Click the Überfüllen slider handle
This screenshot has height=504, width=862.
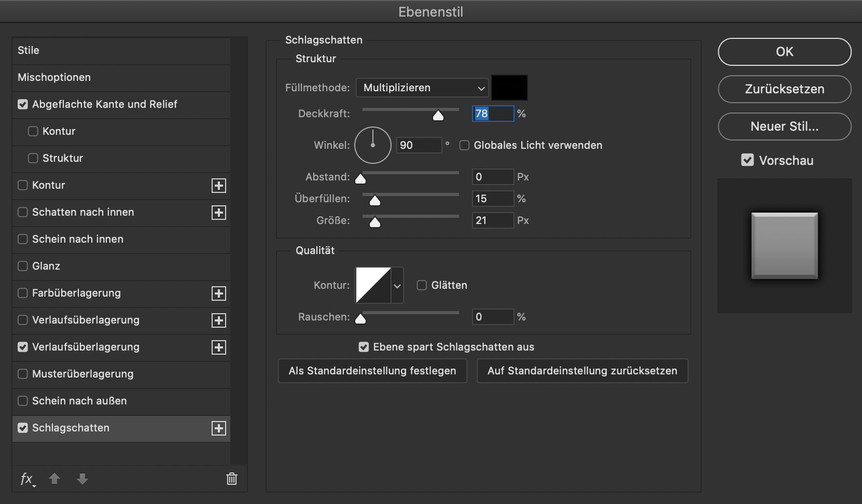375,200
